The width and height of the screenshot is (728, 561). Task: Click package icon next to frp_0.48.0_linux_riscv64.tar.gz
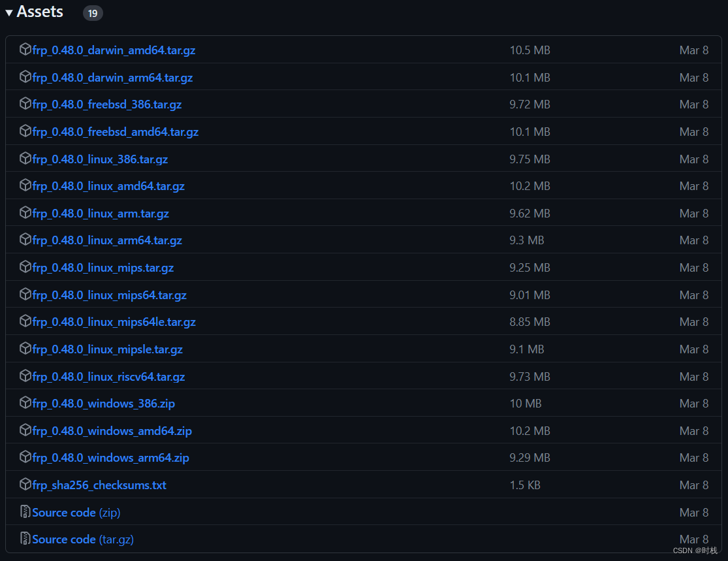pos(25,376)
